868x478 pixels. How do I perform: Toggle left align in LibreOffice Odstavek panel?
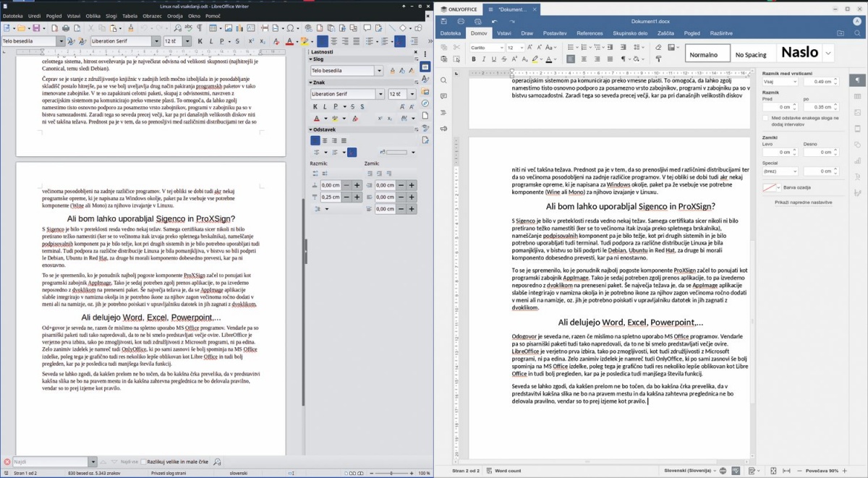tap(315, 140)
